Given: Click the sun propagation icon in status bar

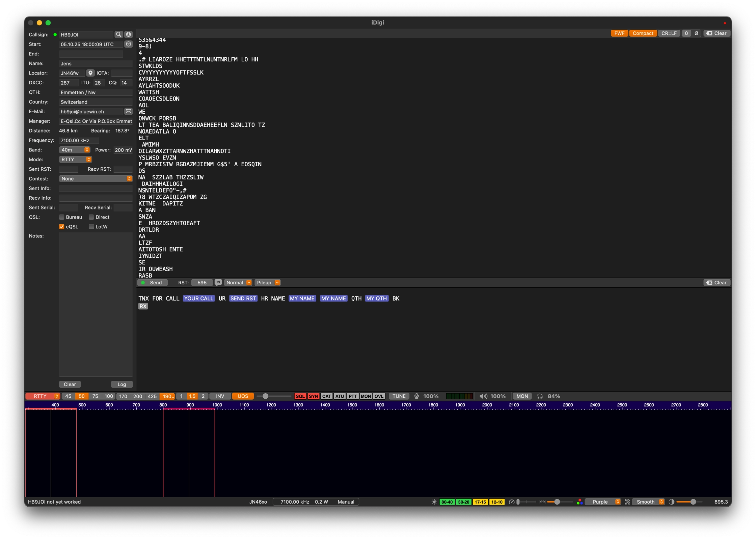Looking at the screenshot, I should 434,502.
